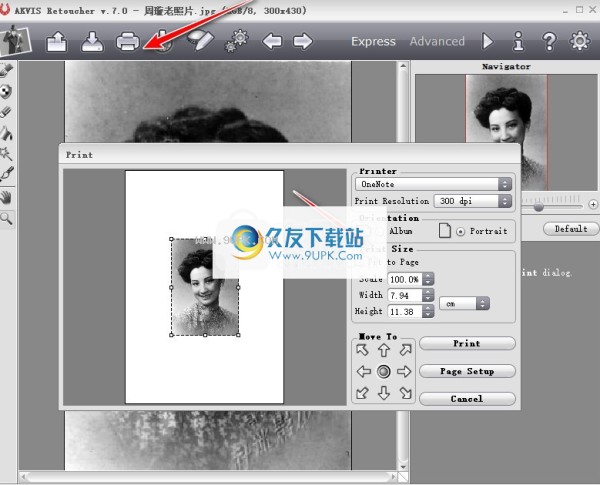
Task: Open settings with the gear icon
Action: tap(580, 41)
